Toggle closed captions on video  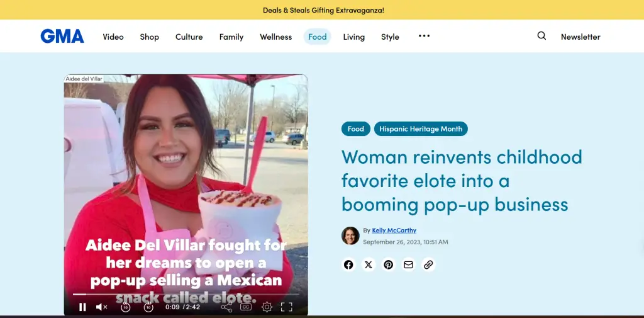point(246,307)
